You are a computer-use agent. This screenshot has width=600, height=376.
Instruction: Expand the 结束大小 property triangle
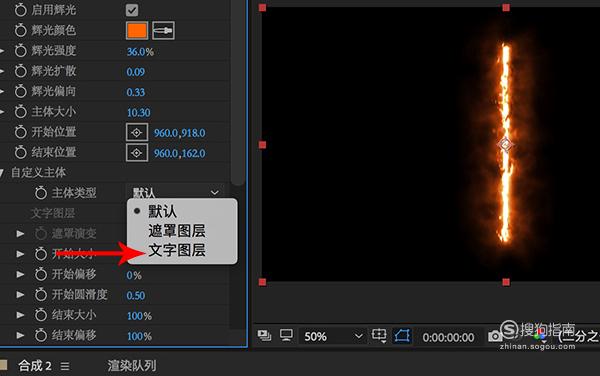tap(20, 315)
